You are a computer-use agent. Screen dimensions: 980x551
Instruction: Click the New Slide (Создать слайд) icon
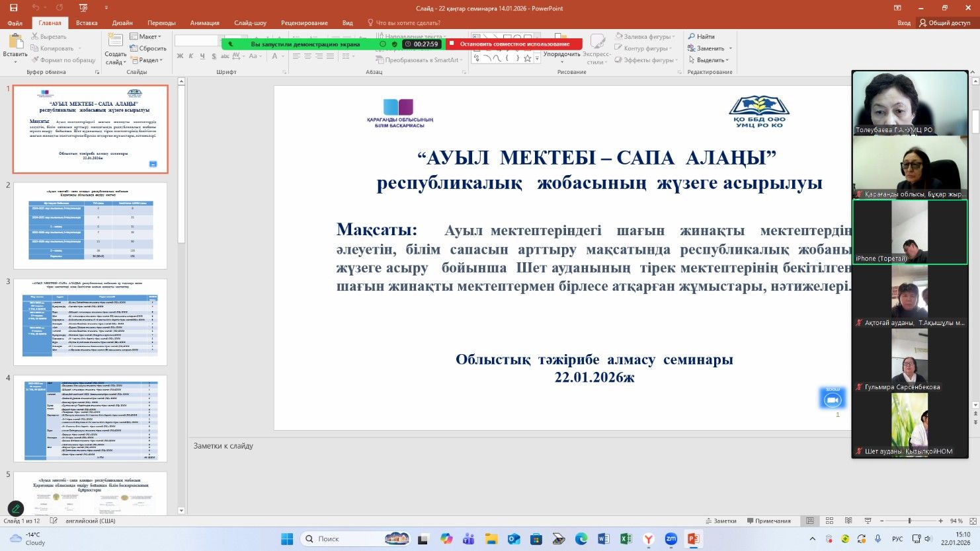tap(115, 41)
